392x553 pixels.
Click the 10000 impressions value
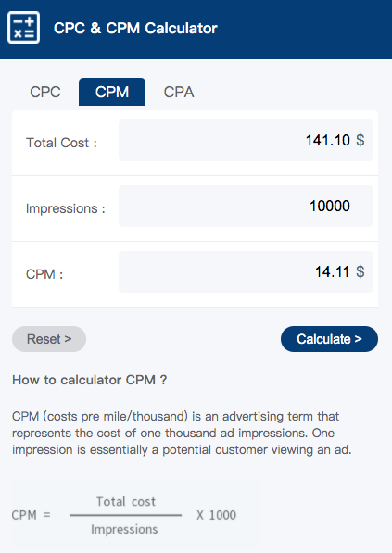(x=330, y=206)
